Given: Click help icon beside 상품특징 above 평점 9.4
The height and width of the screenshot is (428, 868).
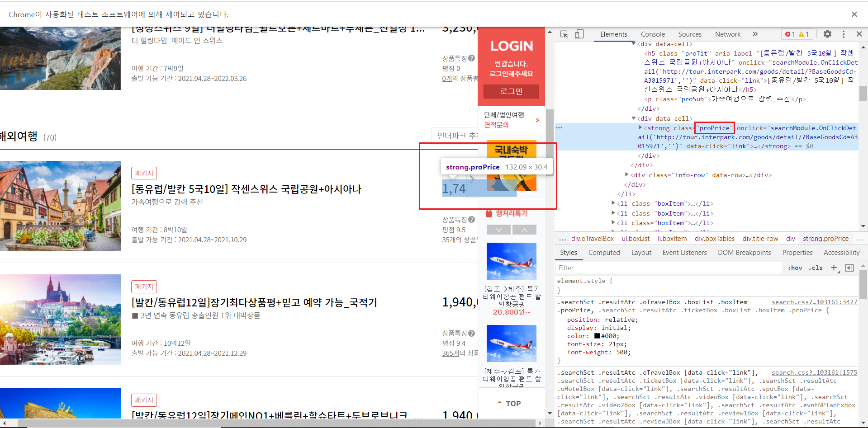Looking at the screenshot, I should tap(472, 333).
